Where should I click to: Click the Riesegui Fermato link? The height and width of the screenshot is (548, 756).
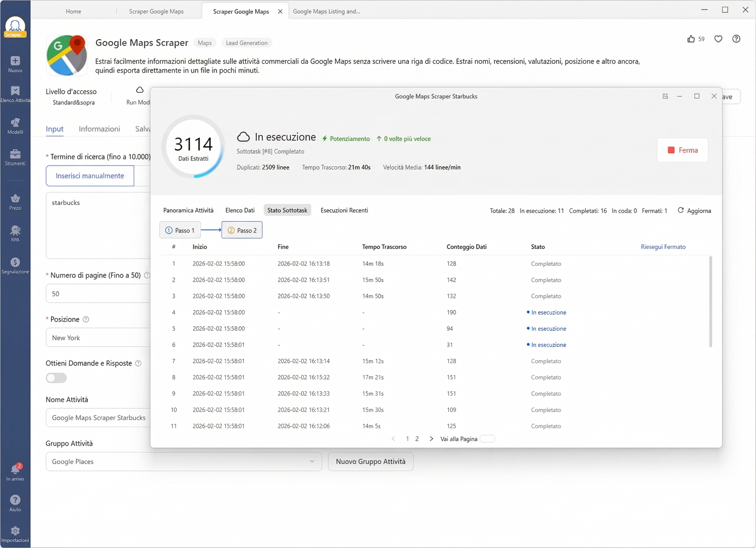(663, 247)
